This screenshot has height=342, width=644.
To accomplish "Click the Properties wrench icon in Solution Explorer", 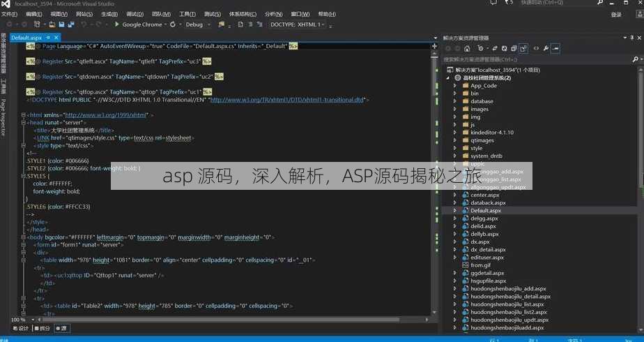I will (x=546, y=48).
